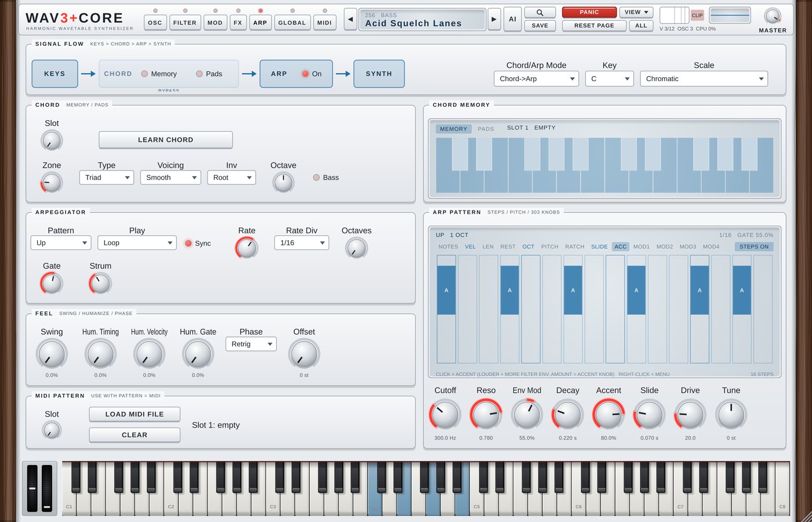Click the arpeggiator Gate knob
Screen dimensions: 812x522
click(52, 283)
